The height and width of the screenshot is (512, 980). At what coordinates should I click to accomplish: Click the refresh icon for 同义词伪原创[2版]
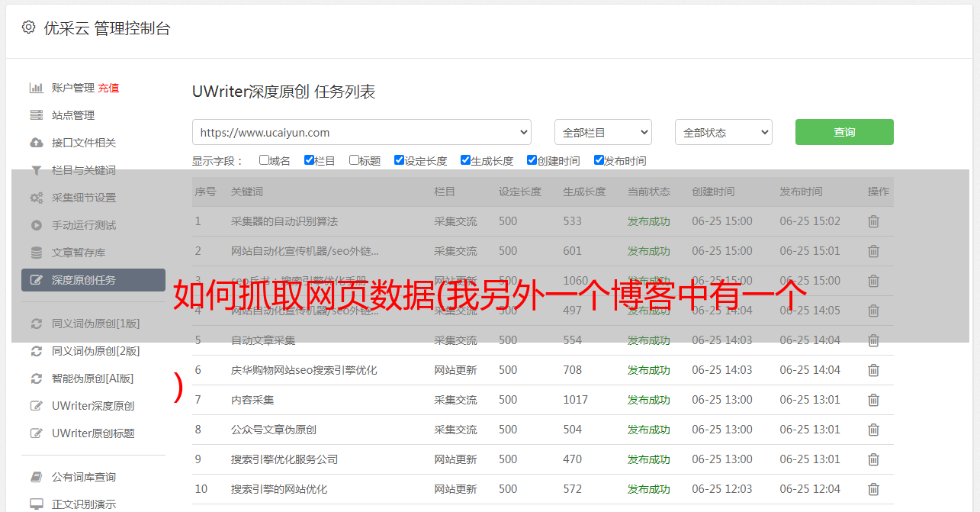(36, 351)
